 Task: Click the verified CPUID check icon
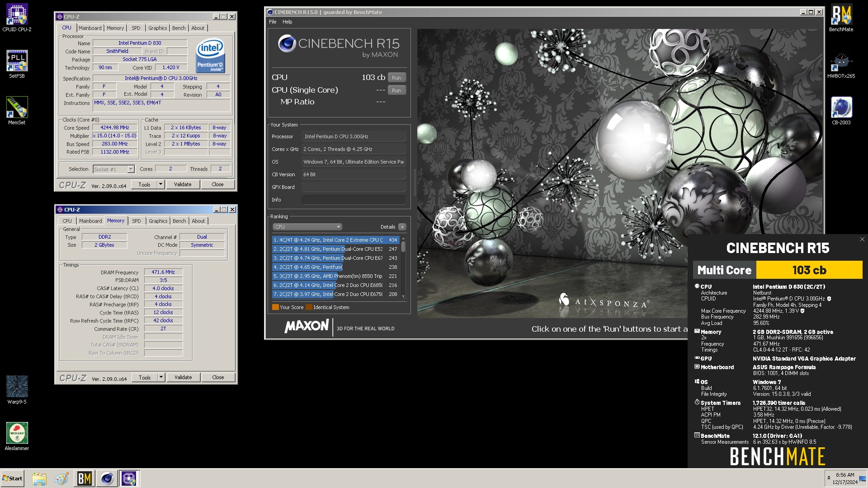pyautogui.click(x=829, y=299)
